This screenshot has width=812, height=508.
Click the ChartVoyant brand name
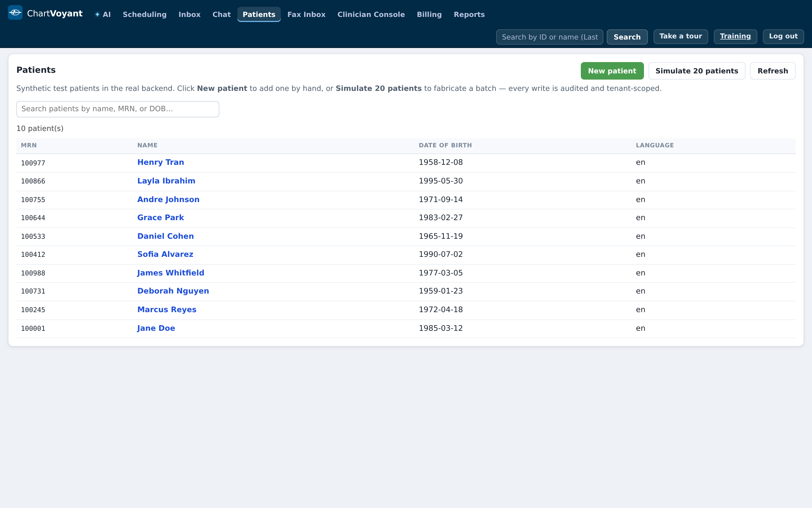[x=55, y=14]
